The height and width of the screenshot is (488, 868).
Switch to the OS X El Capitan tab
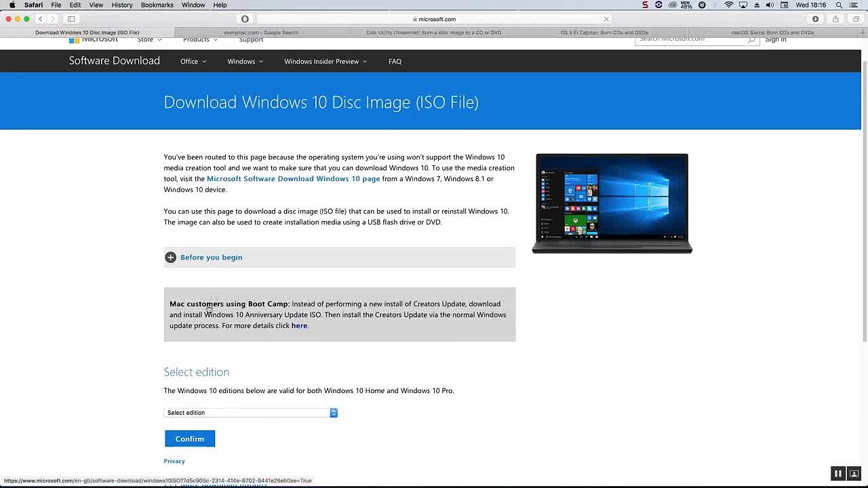[x=604, y=33]
